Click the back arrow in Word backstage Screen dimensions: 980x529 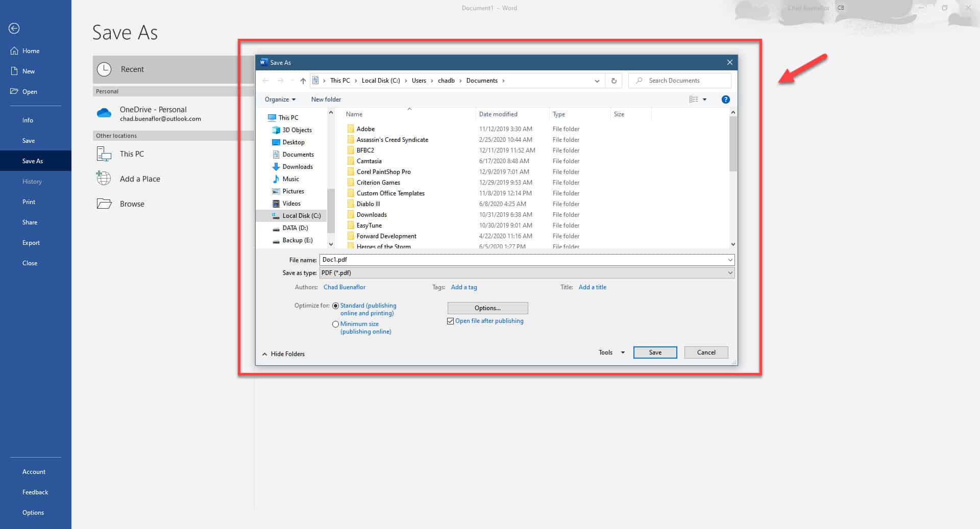(14, 29)
